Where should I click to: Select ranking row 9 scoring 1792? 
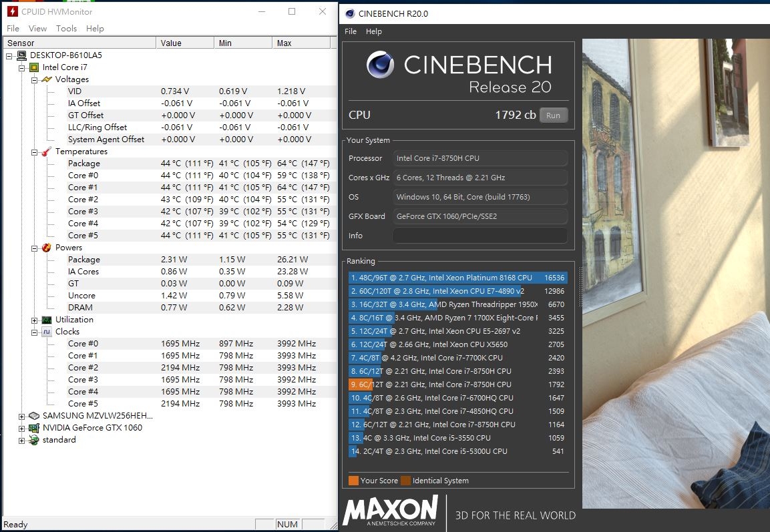click(457, 384)
